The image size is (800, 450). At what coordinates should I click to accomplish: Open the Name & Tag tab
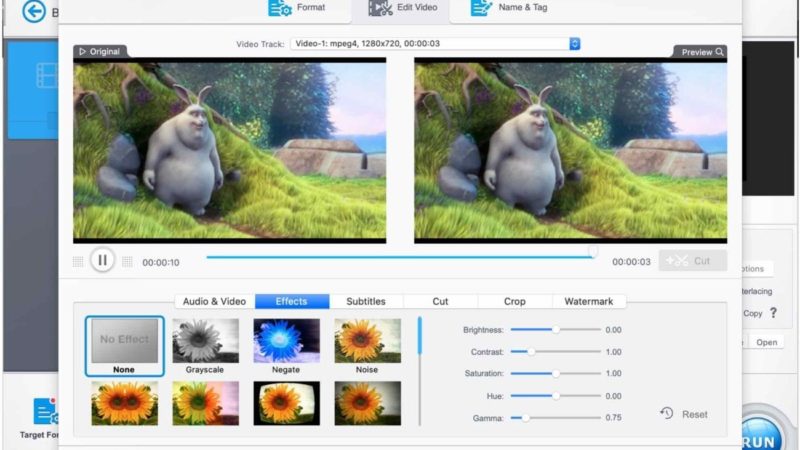pos(509,8)
